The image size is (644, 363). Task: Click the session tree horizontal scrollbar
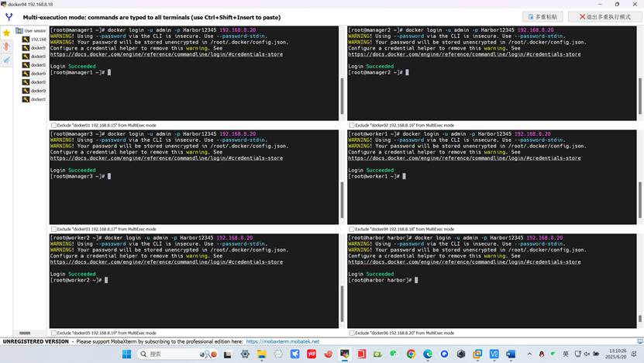[25, 333]
